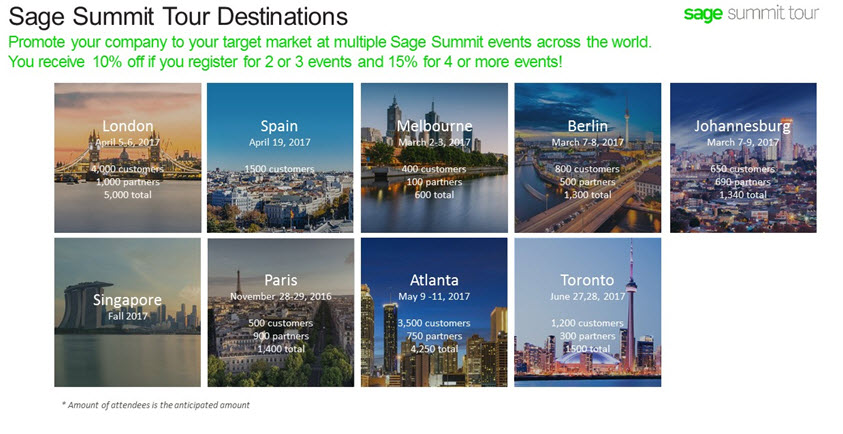This screenshot has width=843, height=434.
Task: Open the Paris destination tile
Action: click(281, 312)
